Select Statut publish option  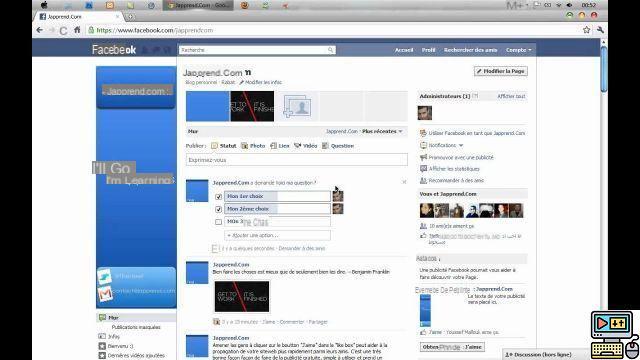click(x=224, y=146)
